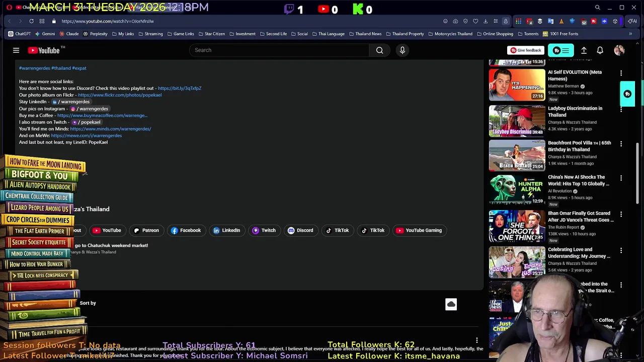Click the browser tab search magnifier
Image resolution: width=644 pixels, height=362 pixels.
pos(597,8)
